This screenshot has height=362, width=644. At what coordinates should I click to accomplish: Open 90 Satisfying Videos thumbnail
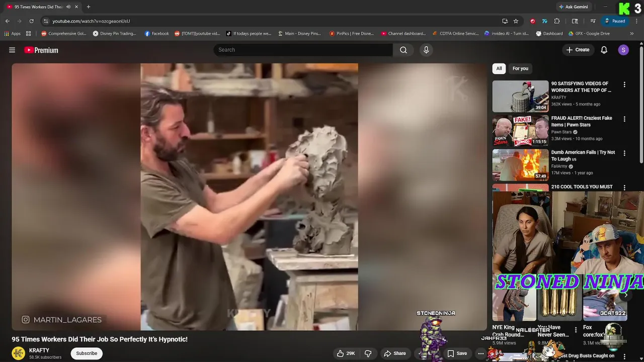(520, 96)
